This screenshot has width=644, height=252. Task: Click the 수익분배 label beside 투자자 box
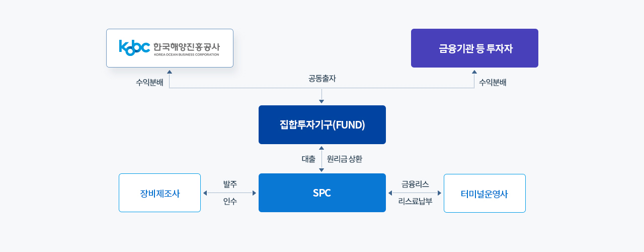tap(493, 82)
